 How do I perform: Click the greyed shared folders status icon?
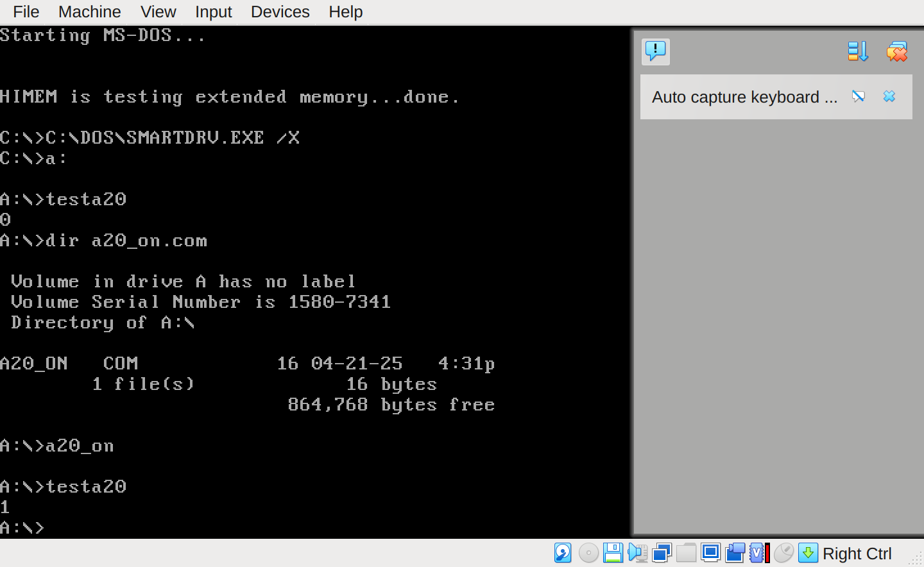pos(686,553)
